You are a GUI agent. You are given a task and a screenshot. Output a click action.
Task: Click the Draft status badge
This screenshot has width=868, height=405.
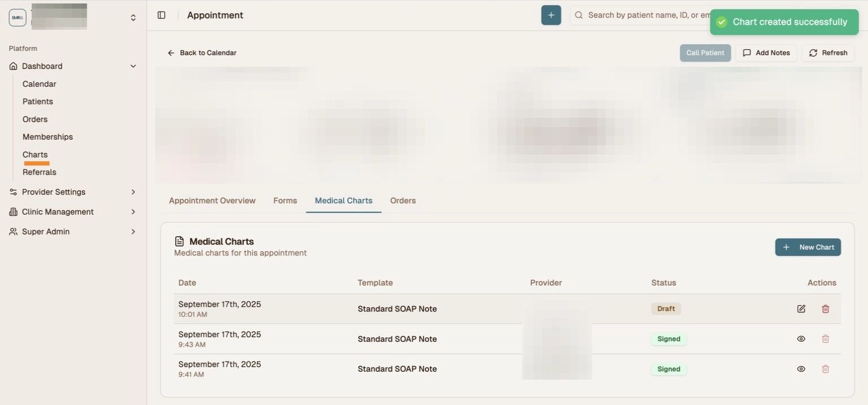(666, 308)
